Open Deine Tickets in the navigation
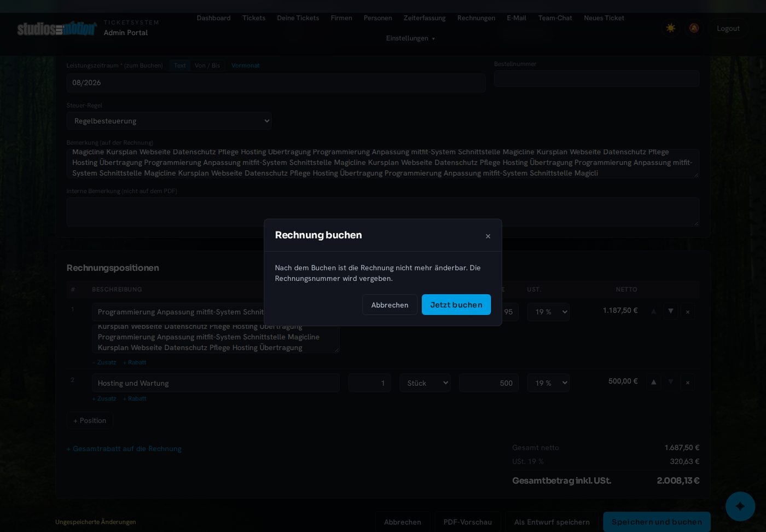 coord(298,18)
